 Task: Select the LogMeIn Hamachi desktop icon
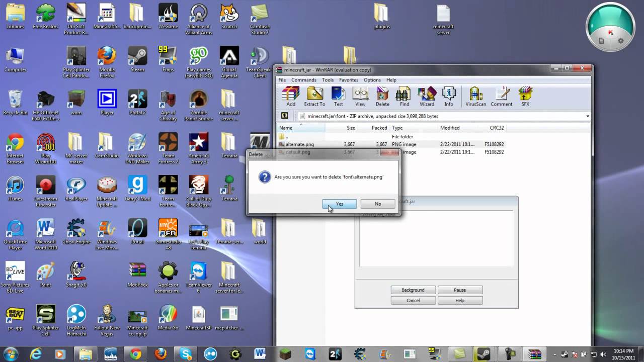[x=76, y=320]
